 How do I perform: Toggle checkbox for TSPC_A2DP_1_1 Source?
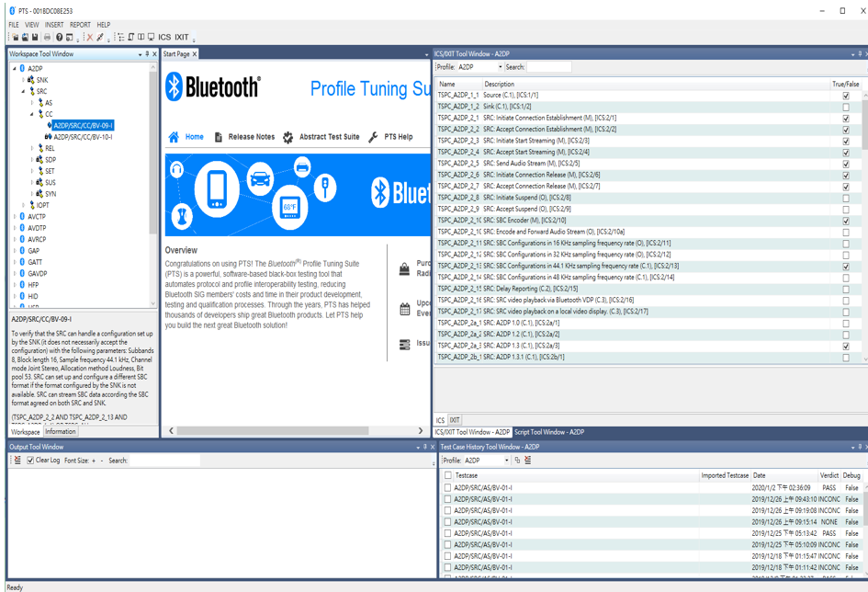[x=846, y=96]
